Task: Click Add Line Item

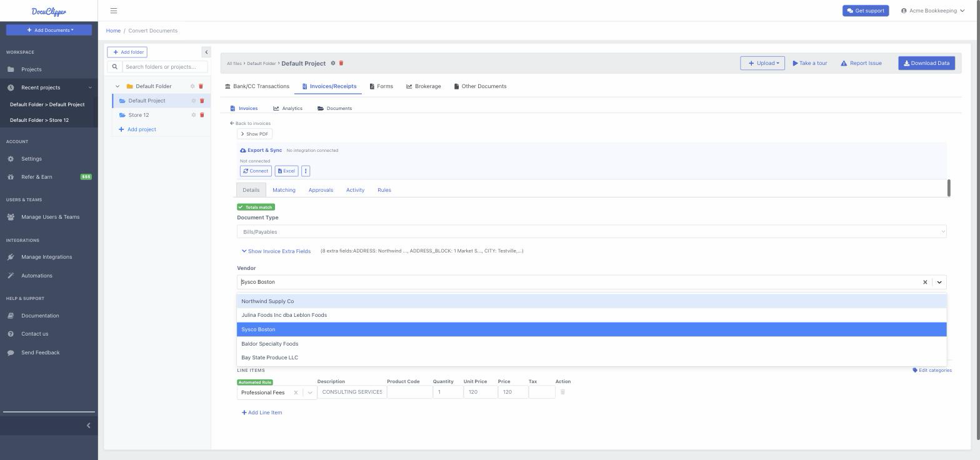Action: (x=262, y=412)
